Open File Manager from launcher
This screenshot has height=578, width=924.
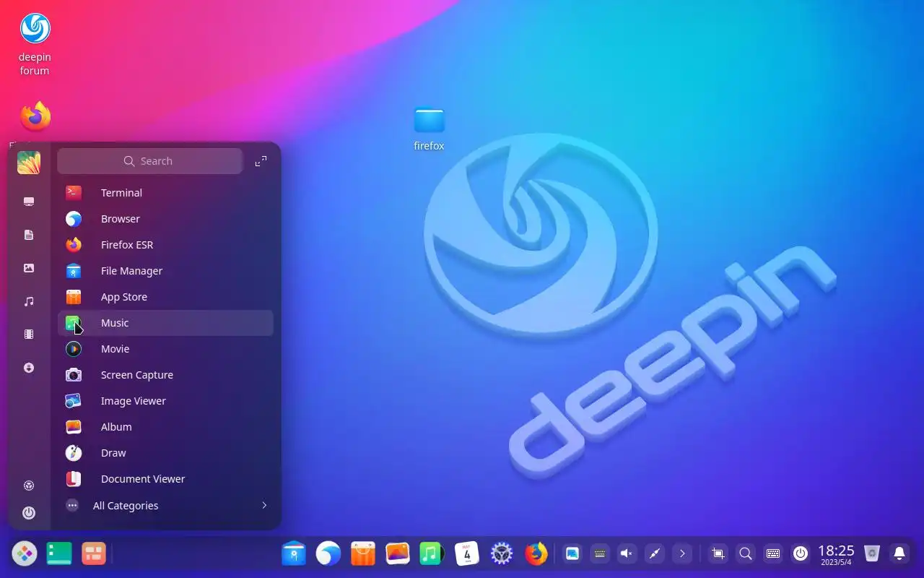(x=165, y=271)
